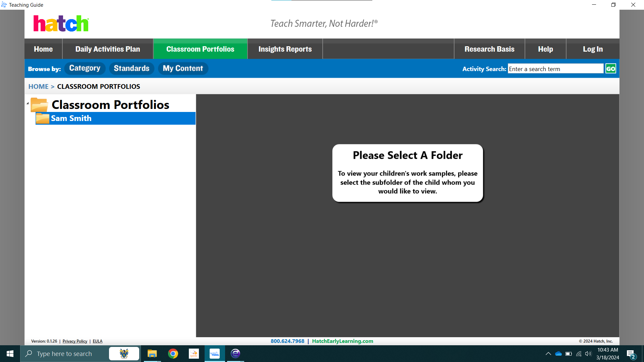
Task: Open the Ignite app taskbar icon
Action: pos(194,354)
